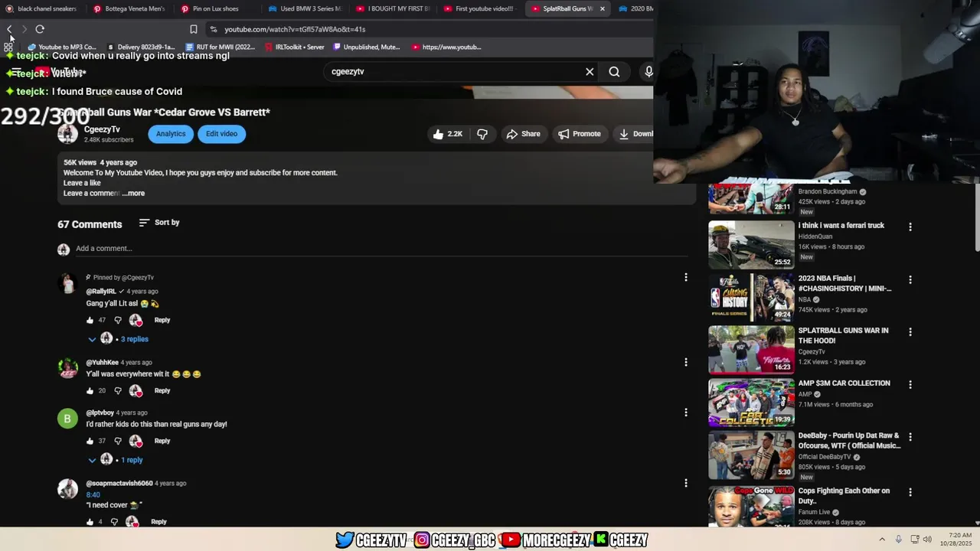Open menu for 2023 NBA Finals video
The height and width of the screenshot is (551, 980).
click(x=910, y=279)
